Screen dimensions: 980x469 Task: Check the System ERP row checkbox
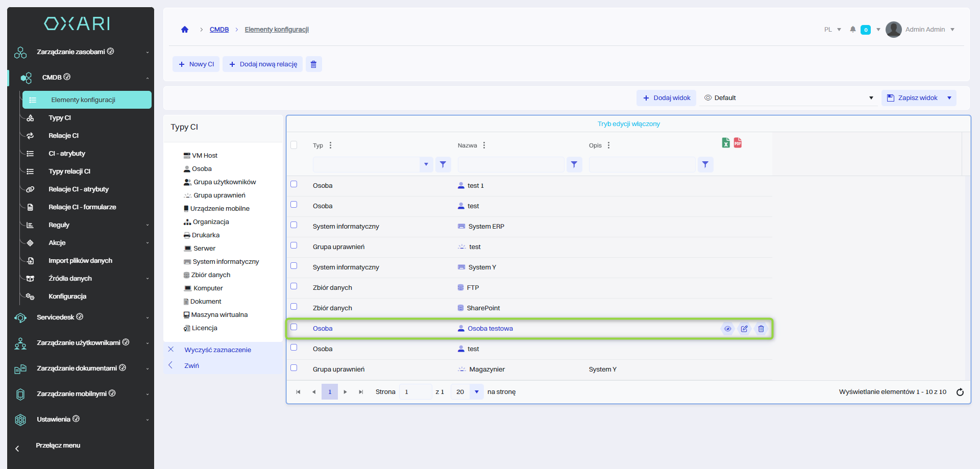294,225
